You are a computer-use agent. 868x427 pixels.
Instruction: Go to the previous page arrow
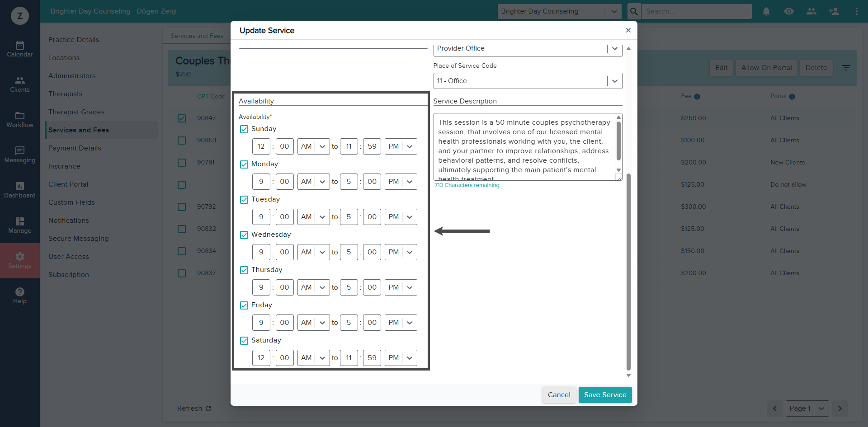point(775,408)
